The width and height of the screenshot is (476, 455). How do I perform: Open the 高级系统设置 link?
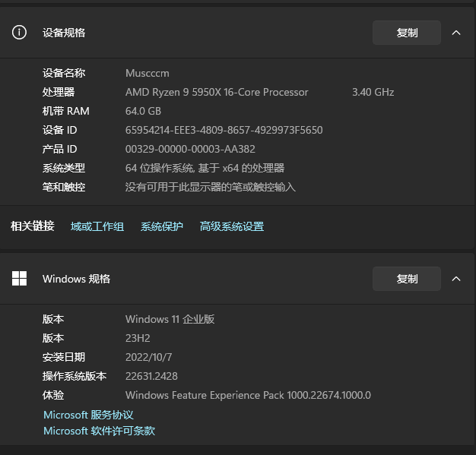(x=232, y=226)
